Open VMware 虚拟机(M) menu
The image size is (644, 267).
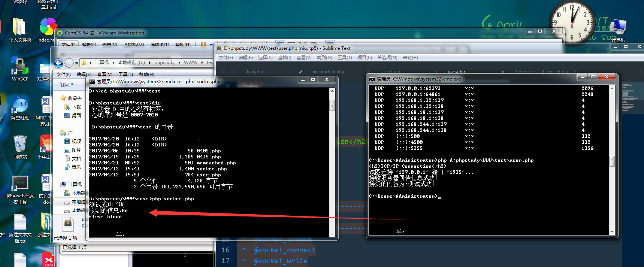pos(134,45)
